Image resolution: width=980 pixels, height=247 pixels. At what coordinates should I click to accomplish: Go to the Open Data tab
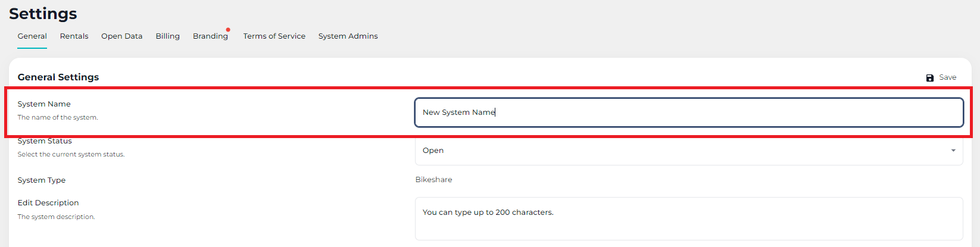click(121, 36)
